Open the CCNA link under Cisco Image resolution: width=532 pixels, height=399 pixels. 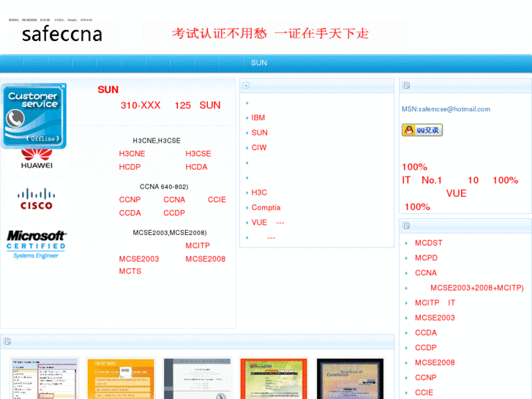point(174,200)
